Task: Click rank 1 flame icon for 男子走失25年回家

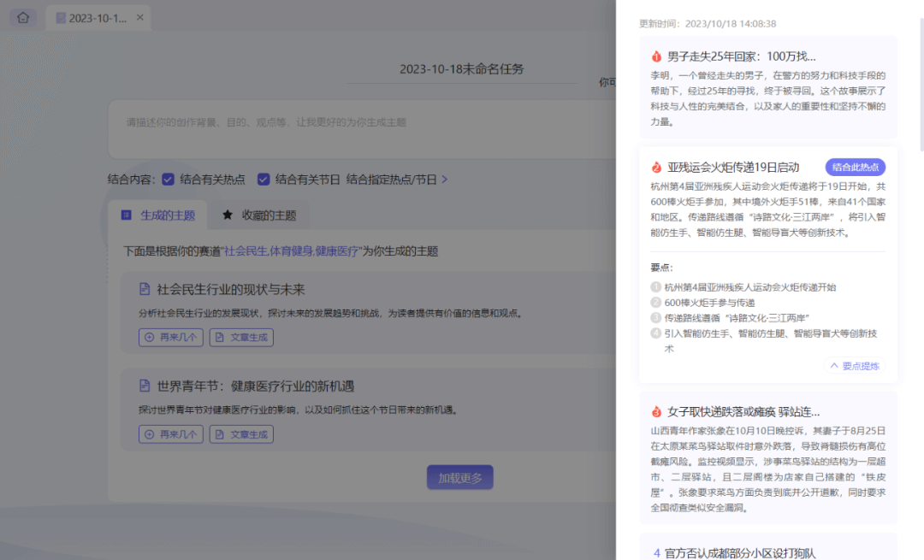Action: [656, 56]
